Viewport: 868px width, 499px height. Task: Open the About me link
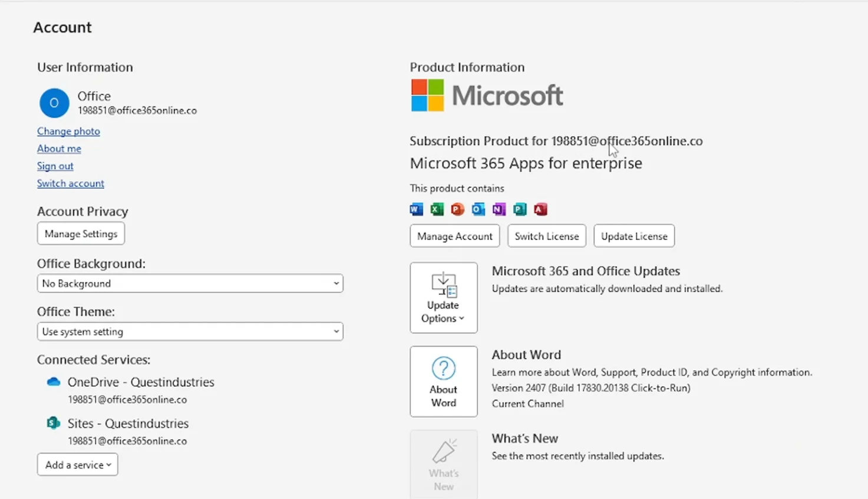[59, 148]
